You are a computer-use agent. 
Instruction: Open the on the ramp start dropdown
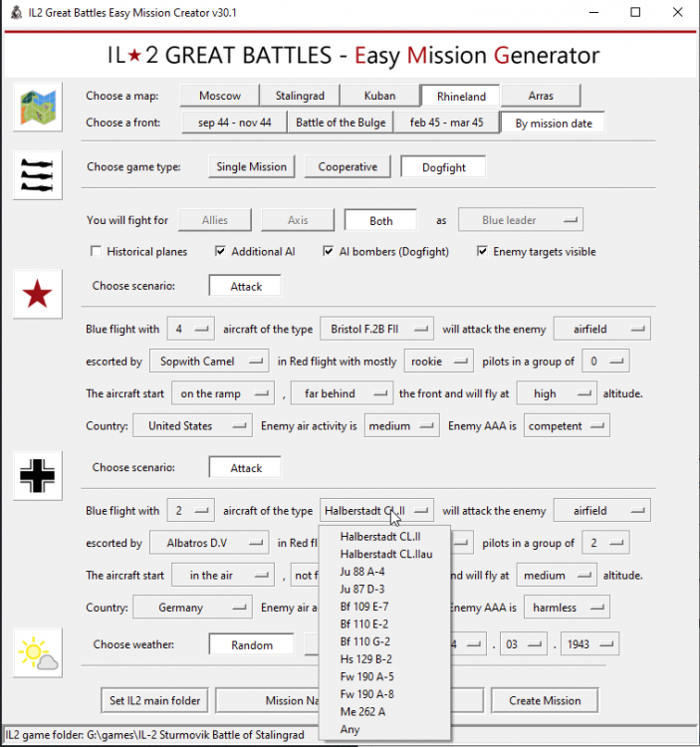(223, 393)
